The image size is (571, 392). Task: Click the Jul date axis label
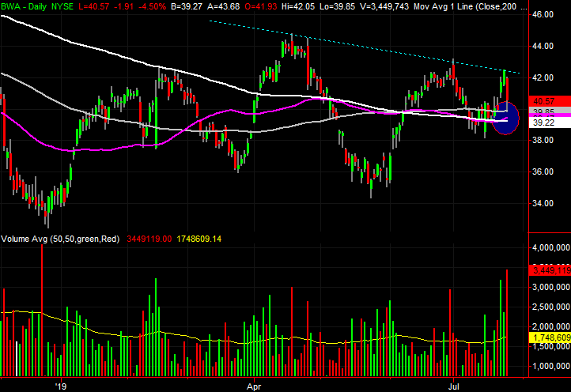pyautogui.click(x=453, y=386)
